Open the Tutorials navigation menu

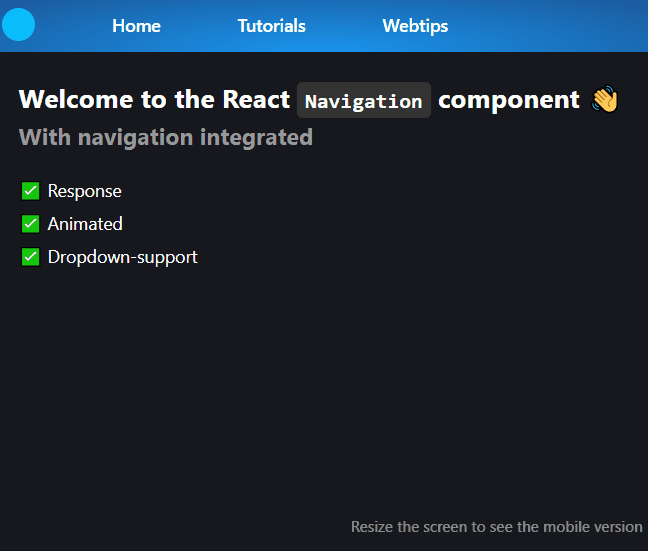[x=271, y=26]
